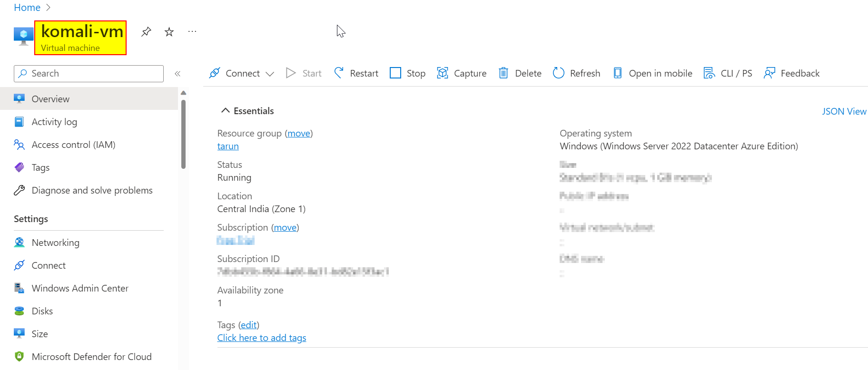Screen dimensions: 868x370
Task: Go to Home breadcrumb
Action: 27,8
